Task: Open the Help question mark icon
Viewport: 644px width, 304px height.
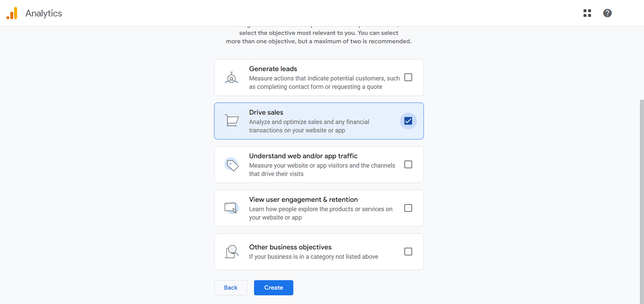Action: pos(607,13)
